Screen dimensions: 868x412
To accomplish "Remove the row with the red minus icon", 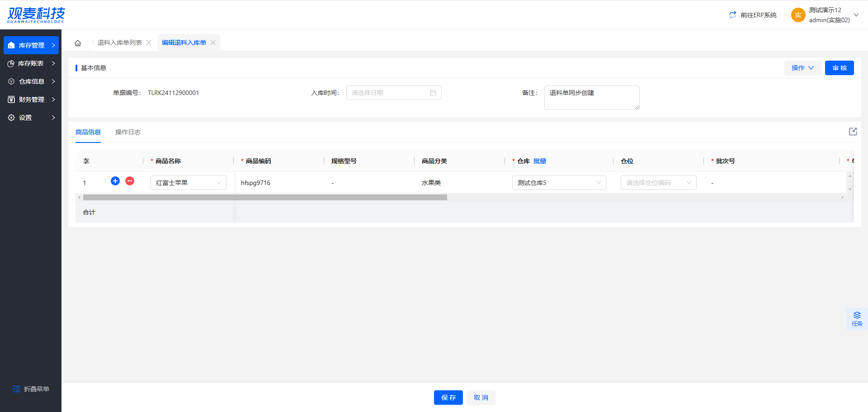I will pyautogui.click(x=130, y=181).
